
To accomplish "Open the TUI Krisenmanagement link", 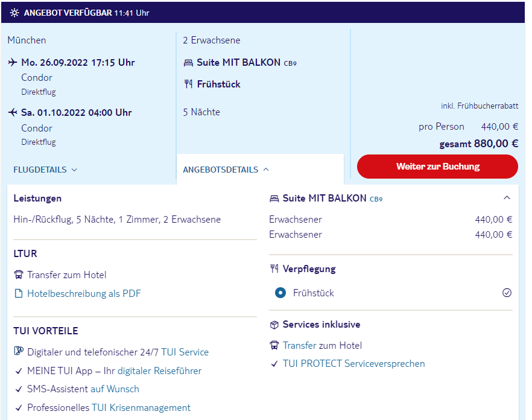I will tap(141, 408).
